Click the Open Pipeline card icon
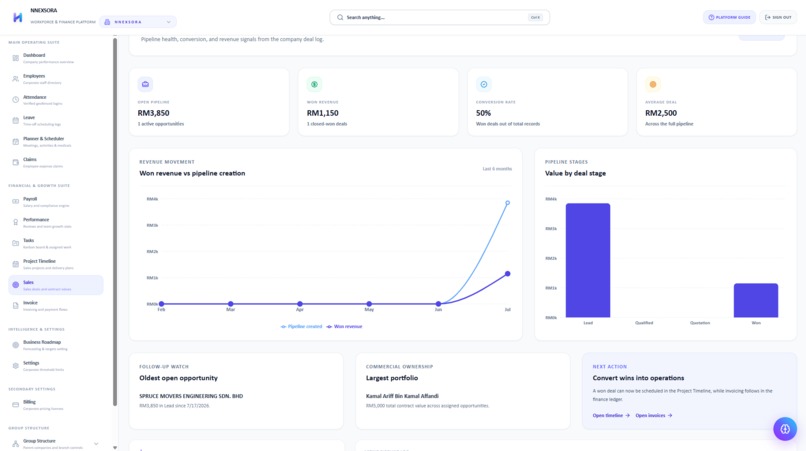Viewport: 806px width, 451px height. (x=145, y=84)
